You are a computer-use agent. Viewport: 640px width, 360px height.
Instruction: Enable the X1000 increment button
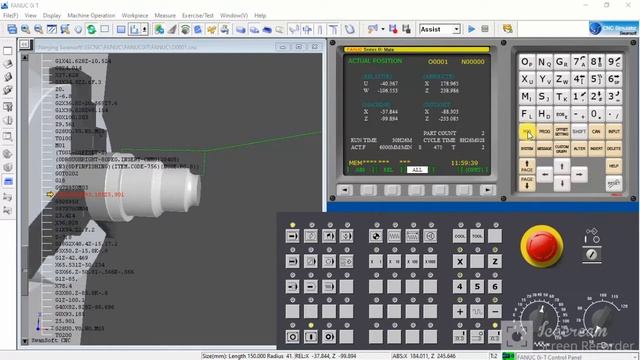pos(430,262)
